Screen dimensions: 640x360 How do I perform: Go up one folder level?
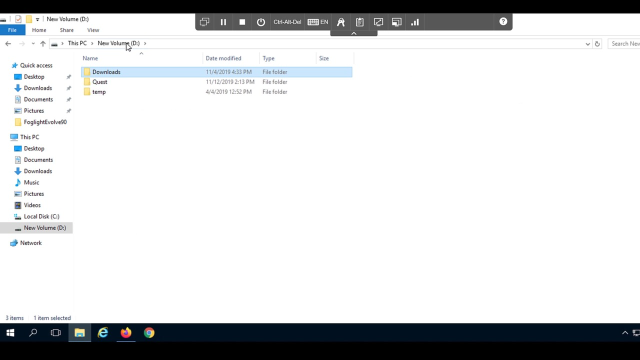(x=43, y=44)
